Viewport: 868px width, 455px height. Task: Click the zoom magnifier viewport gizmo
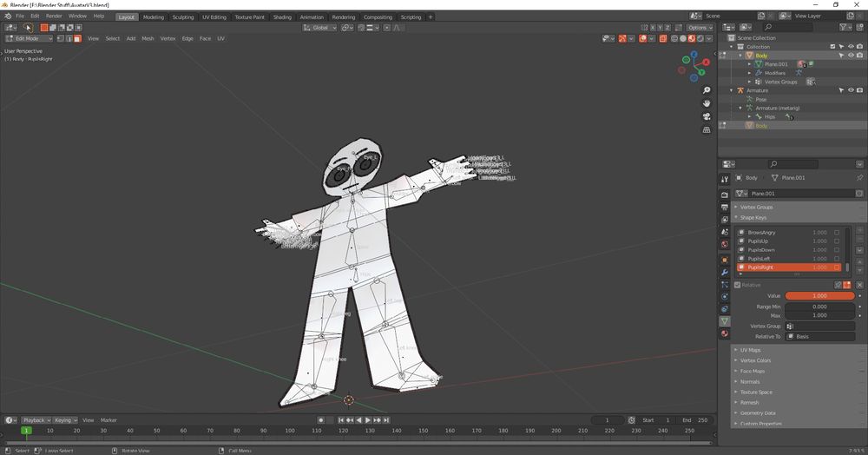pyautogui.click(x=707, y=90)
